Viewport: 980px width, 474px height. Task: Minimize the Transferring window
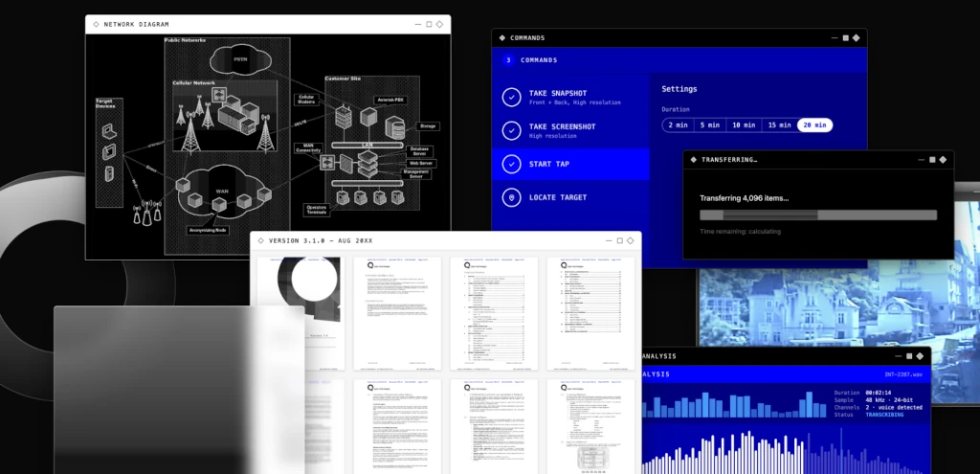[x=922, y=160]
